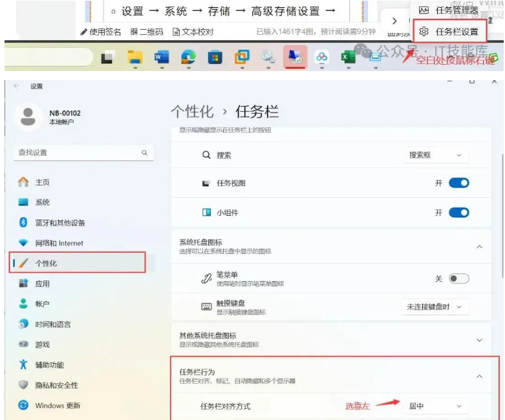Collapse the 任务栏行为 section

pos(479,376)
